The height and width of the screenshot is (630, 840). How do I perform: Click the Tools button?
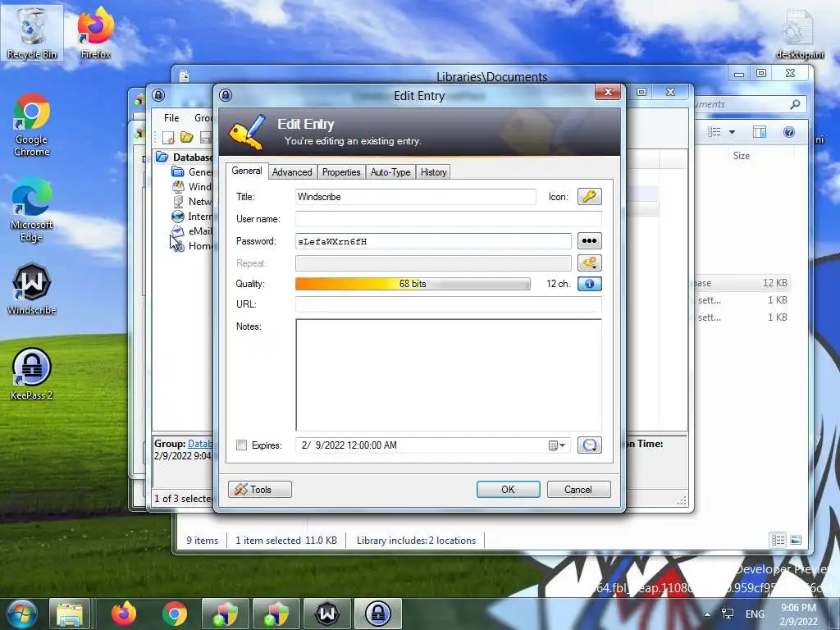tap(260, 489)
